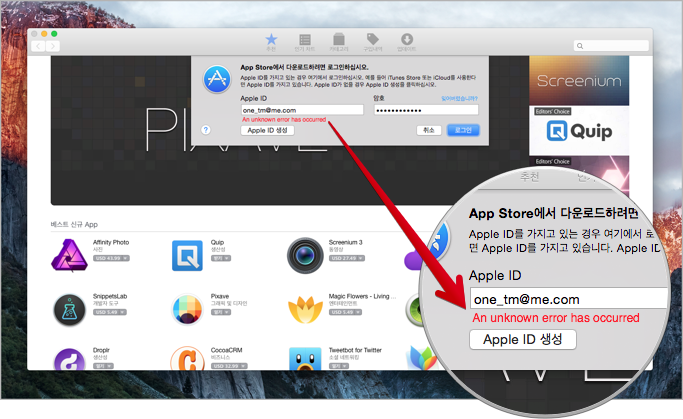Click the App Store dialog heading text
Image resolution: width=683 pixels, height=419 pixels.
click(x=304, y=67)
